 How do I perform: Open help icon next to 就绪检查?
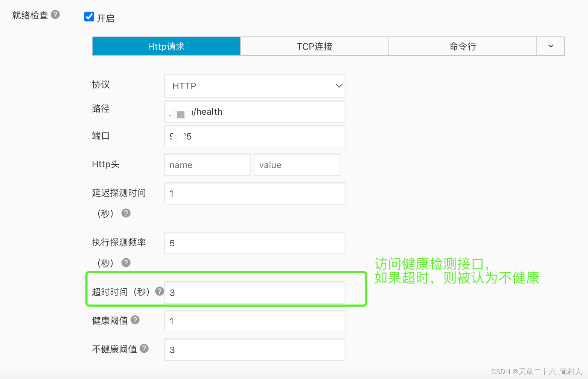click(x=55, y=15)
